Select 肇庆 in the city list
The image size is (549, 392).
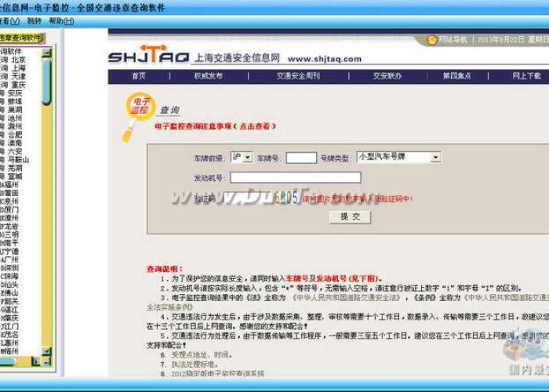pos(10,318)
